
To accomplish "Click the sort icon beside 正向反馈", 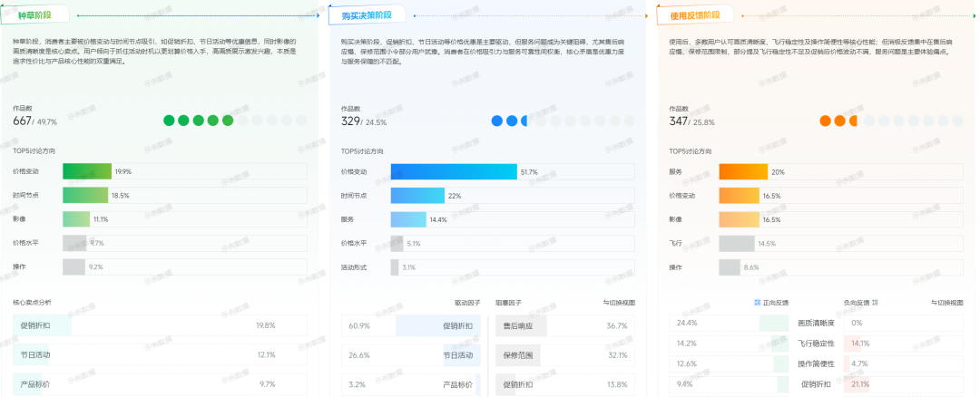I will [x=758, y=303].
